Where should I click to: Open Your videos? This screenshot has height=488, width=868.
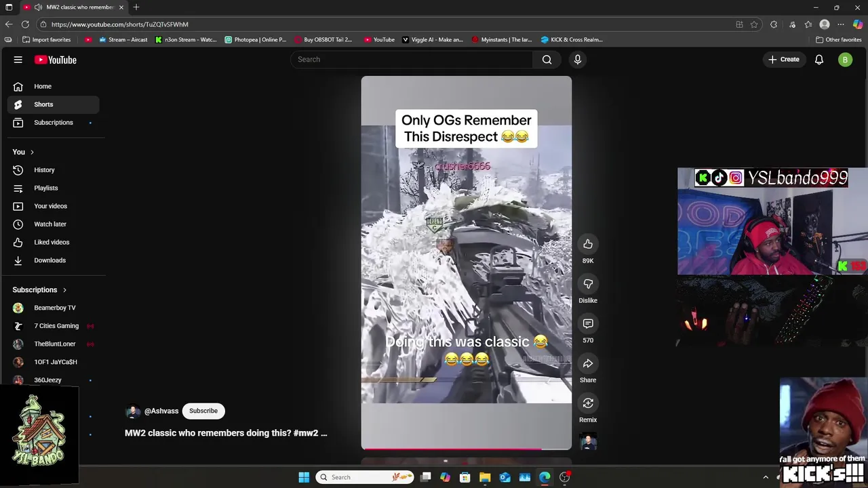(x=53, y=206)
